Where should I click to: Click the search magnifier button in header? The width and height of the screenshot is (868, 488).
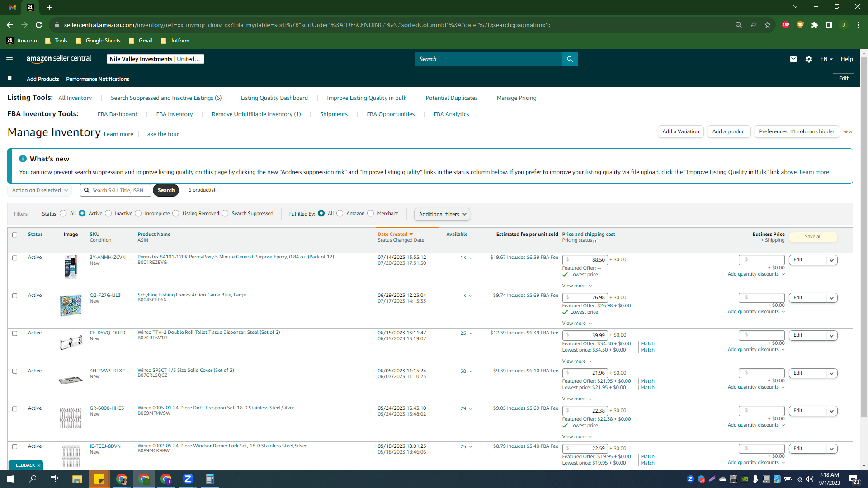coord(570,59)
